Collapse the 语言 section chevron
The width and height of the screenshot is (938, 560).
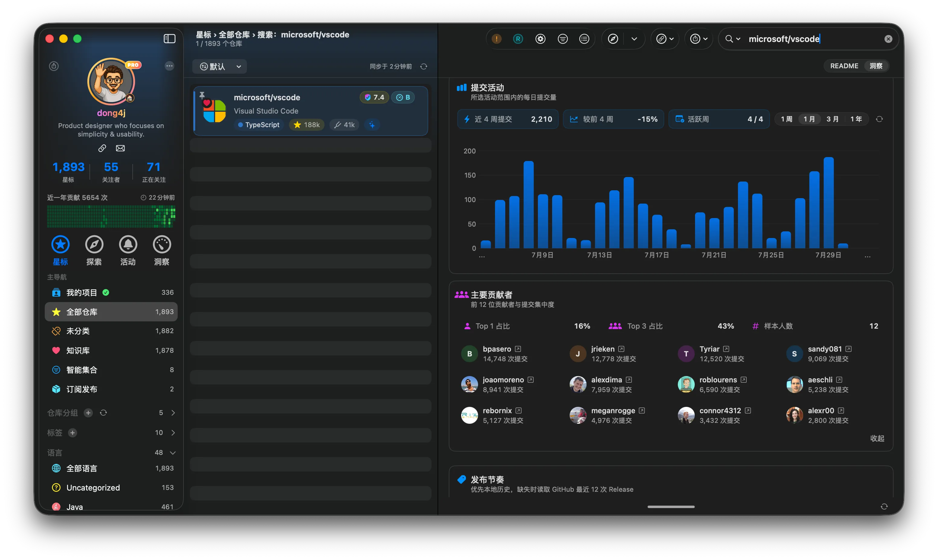tap(173, 453)
